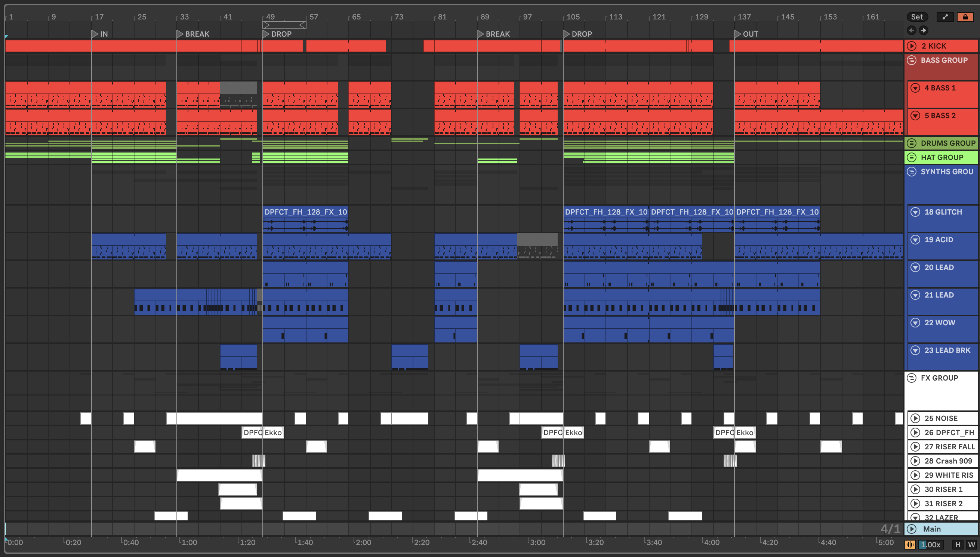Toggle the lock envelopes button
Screen dimensions: 980x557
tap(965, 17)
